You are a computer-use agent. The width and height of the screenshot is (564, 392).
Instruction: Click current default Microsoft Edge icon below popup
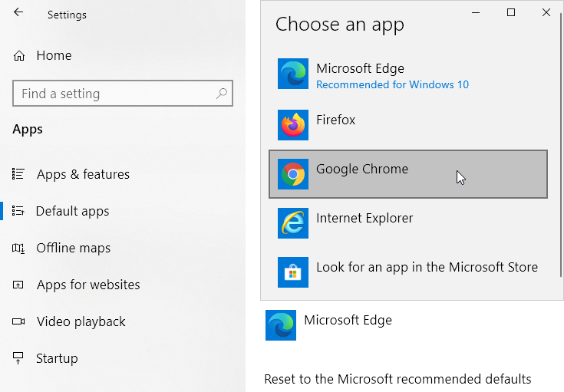point(281,325)
